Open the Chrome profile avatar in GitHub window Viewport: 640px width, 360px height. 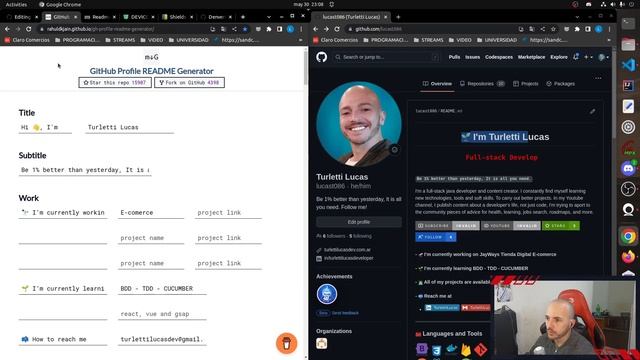click(x=598, y=29)
